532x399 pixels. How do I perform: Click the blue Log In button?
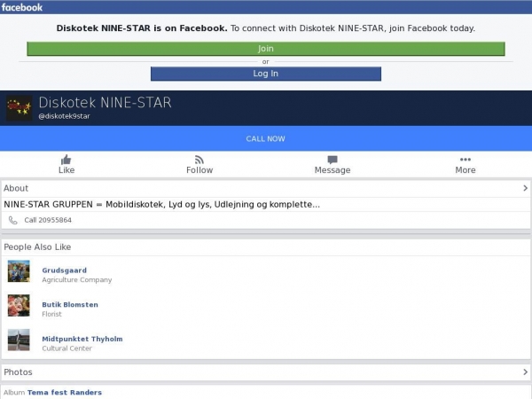point(266,74)
